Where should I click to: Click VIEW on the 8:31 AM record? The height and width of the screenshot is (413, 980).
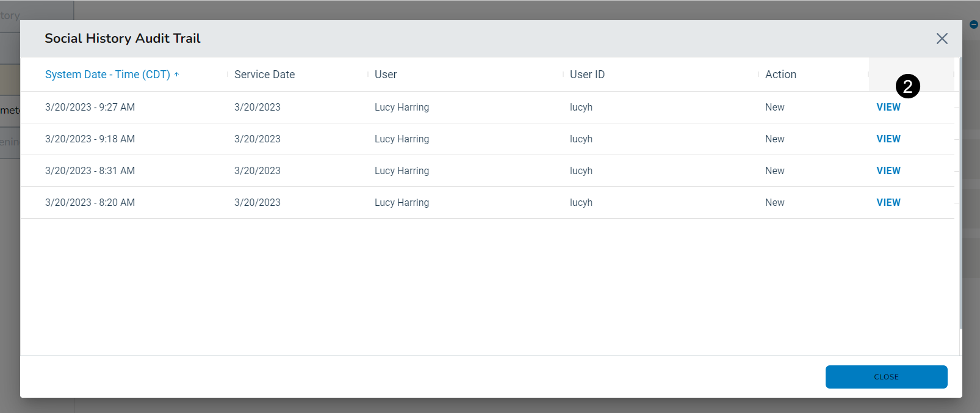point(888,171)
